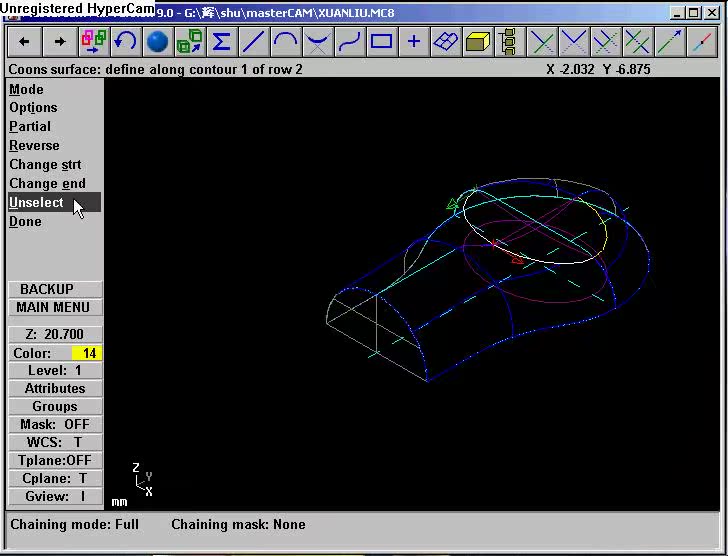
Task: Click the extend line dashed arrow icon
Action: click(670, 42)
